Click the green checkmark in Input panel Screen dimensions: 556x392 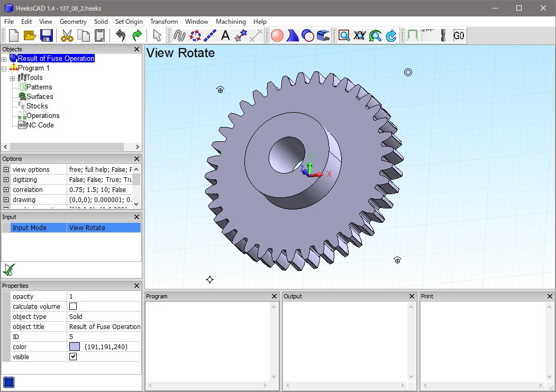pos(8,269)
